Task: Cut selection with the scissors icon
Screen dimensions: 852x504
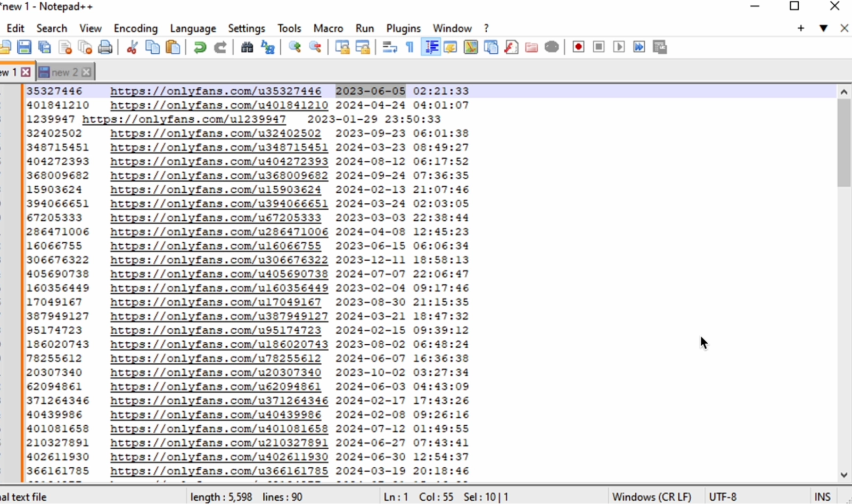Action: point(132,47)
